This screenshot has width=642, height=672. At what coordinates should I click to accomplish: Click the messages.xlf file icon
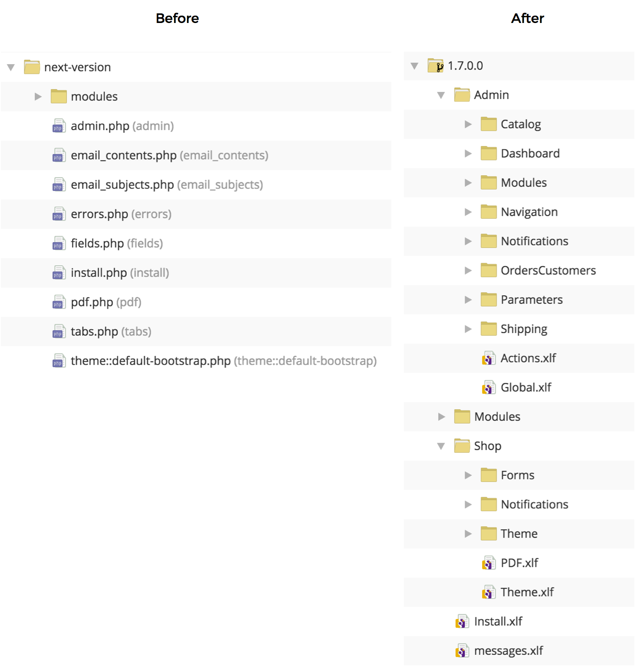point(462,650)
